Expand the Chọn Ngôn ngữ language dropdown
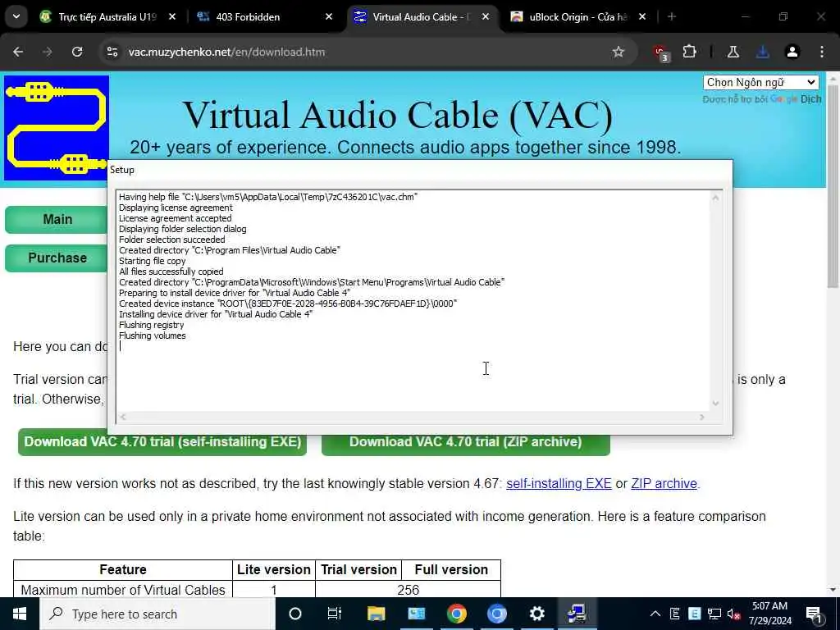 [x=760, y=83]
